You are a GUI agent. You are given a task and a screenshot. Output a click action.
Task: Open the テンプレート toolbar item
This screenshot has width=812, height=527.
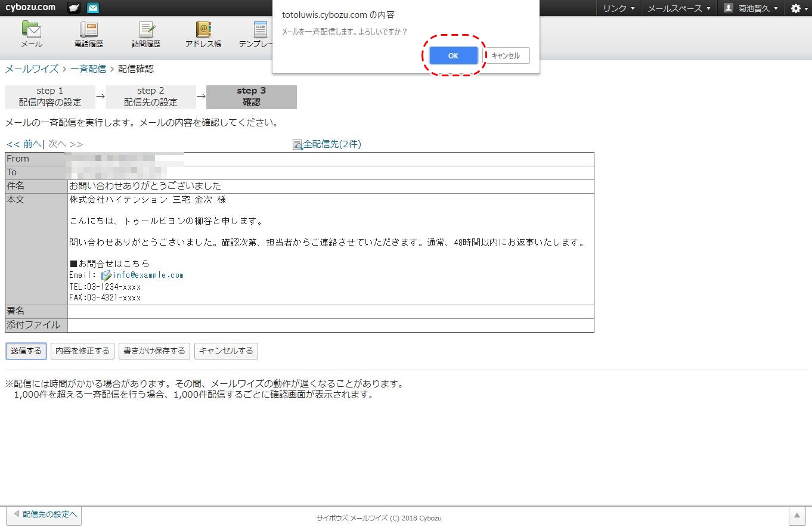click(x=256, y=35)
